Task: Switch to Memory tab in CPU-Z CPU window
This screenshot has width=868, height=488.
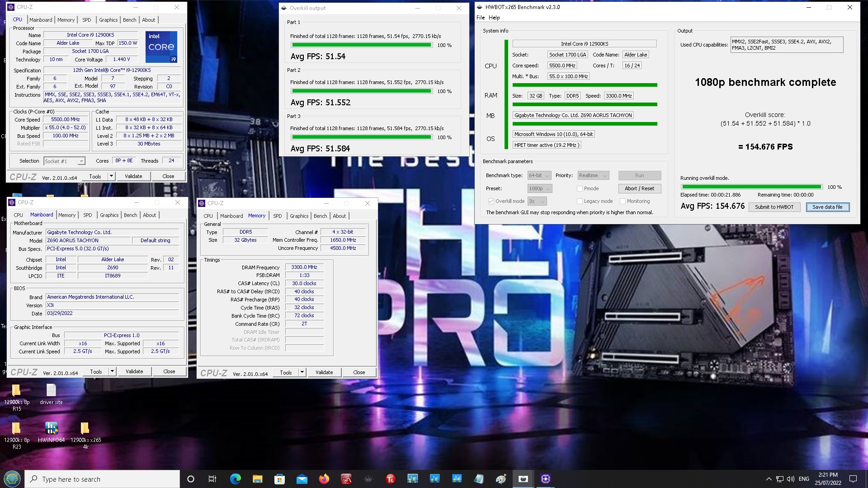Action: [x=66, y=20]
